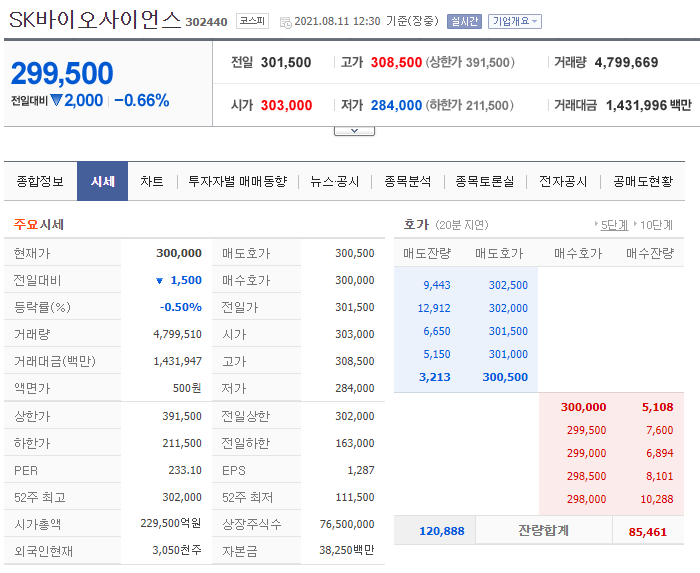Click the 주요시세 section heading
700x573 pixels.
(39, 224)
